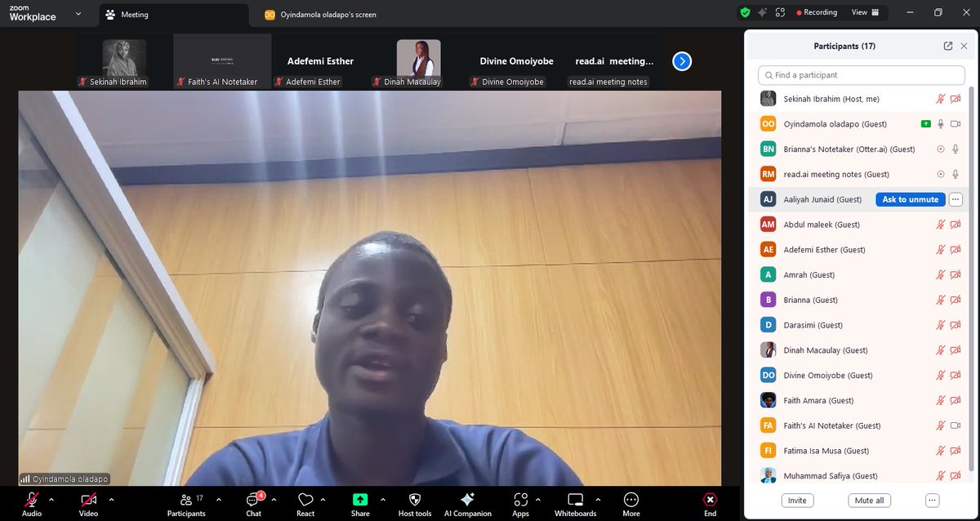Click the AI Companion sparkle in title bar
Screen dimensions: 980x521
[x=763, y=12]
